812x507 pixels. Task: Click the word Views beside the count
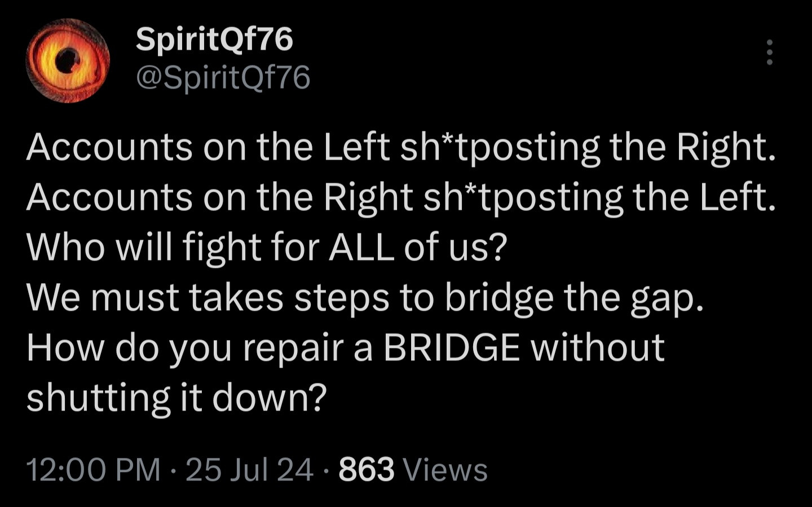(445, 469)
